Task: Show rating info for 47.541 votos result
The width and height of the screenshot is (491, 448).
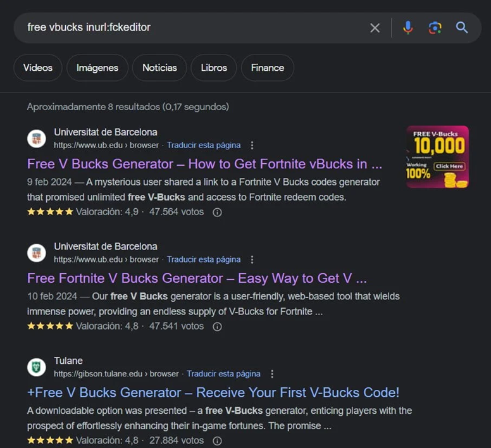Action: tap(217, 327)
